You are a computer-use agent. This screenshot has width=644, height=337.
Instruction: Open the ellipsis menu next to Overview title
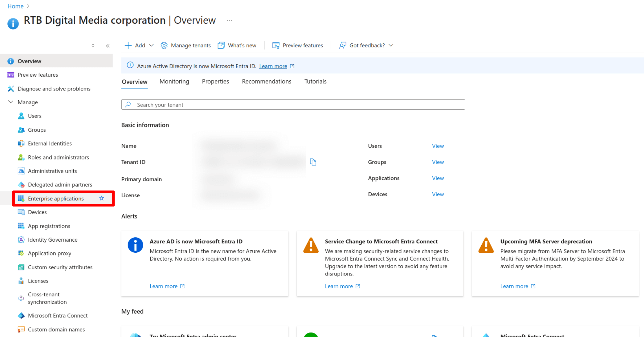(229, 20)
